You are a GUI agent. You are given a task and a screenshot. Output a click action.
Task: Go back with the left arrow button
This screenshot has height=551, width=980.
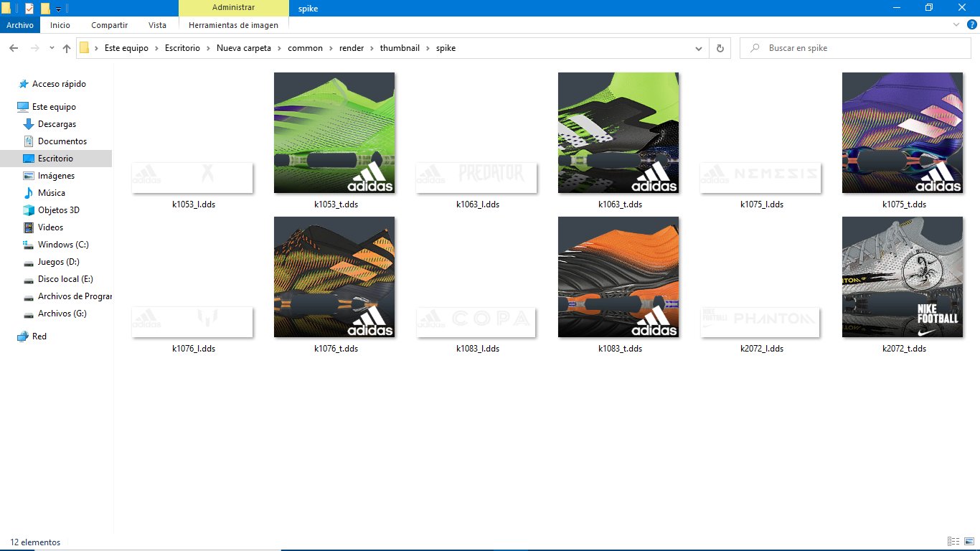coord(14,48)
